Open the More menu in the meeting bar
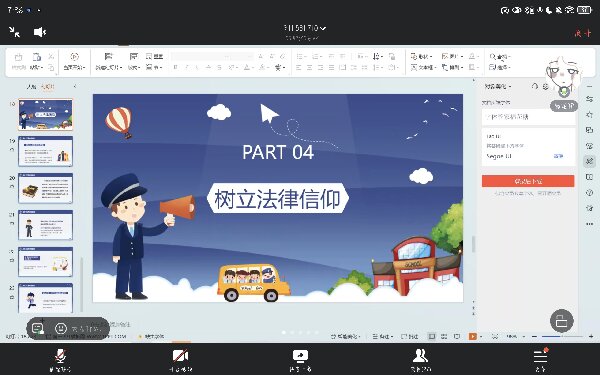 click(540, 360)
